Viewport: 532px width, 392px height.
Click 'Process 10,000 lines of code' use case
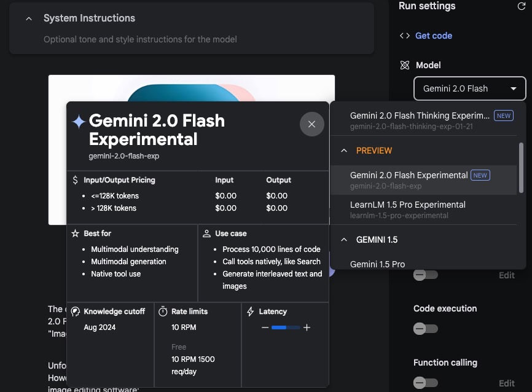coord(272,249)
